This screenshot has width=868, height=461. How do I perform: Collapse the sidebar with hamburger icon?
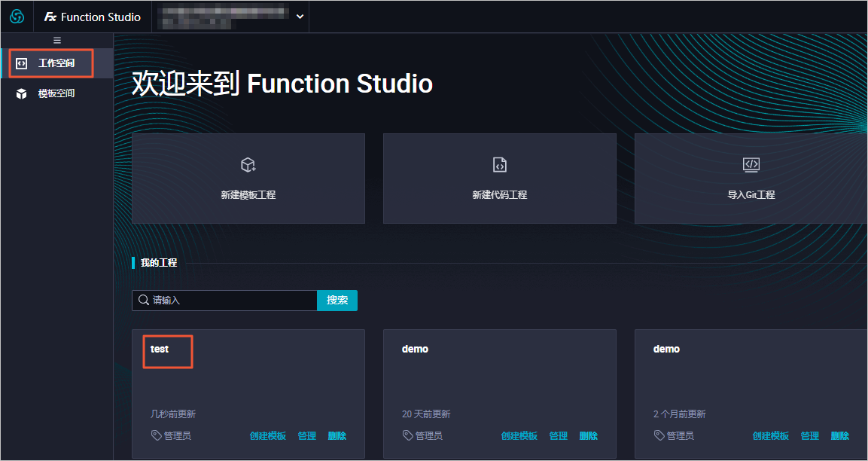click(57, 41)
